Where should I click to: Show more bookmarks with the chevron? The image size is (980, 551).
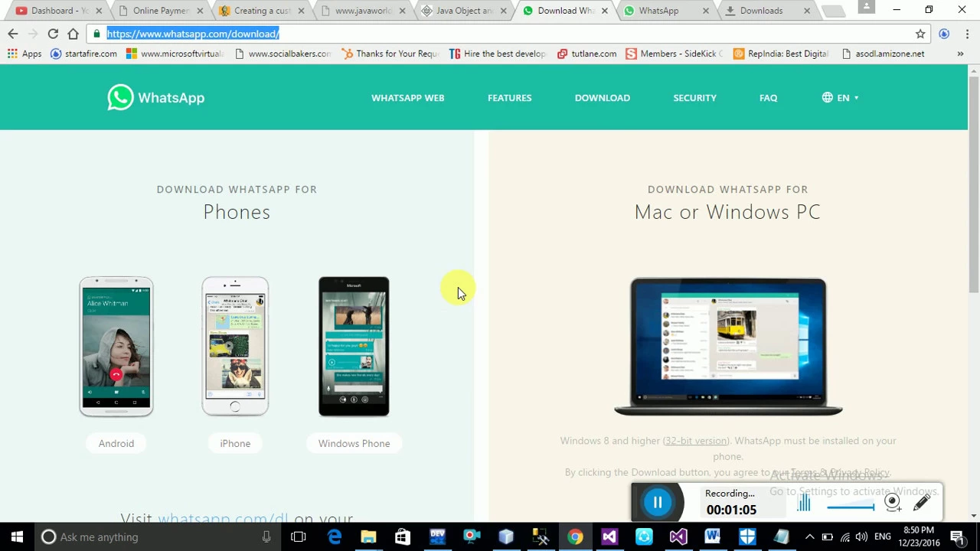tap(960, 54)
